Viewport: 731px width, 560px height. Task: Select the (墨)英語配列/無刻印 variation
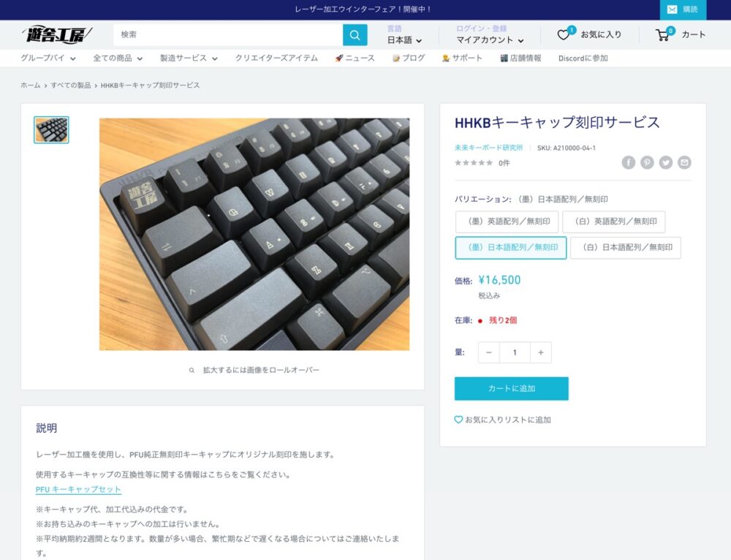click(507, 222)
